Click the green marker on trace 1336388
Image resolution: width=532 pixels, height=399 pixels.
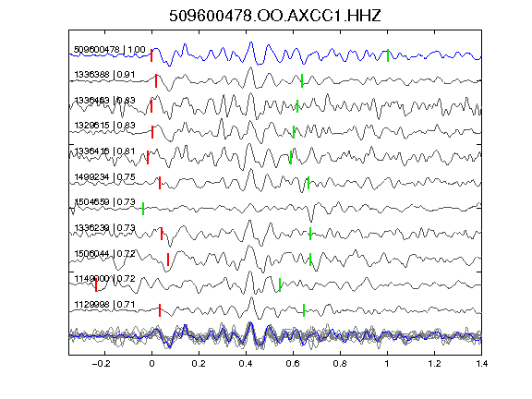click(x=302, y=80)
